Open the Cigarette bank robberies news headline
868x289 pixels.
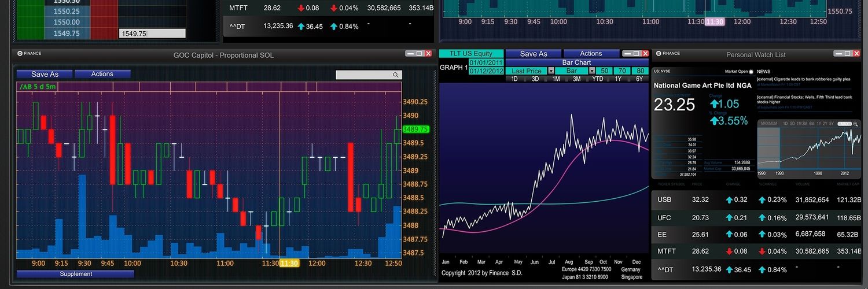point(803,79)
